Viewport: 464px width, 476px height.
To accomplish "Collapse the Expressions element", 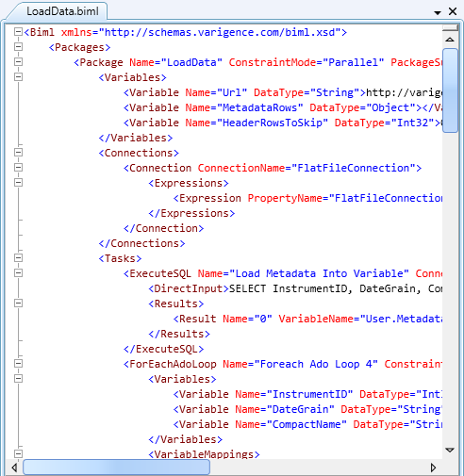I will (x=19, y=183).
